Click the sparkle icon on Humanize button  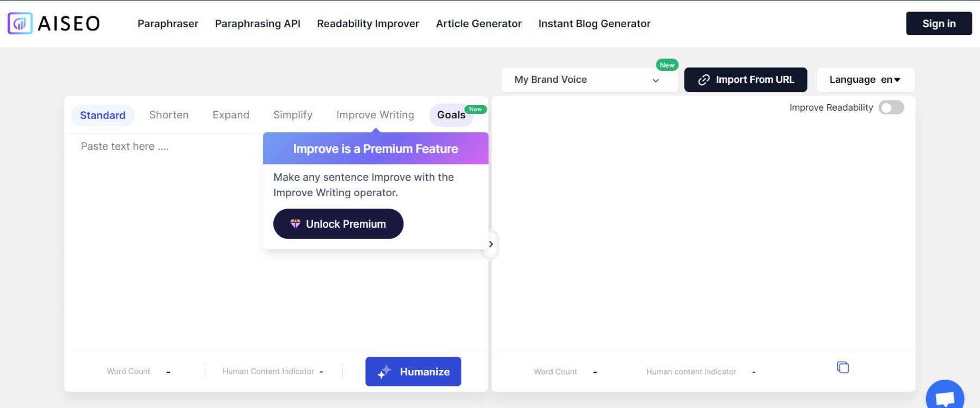tap(383, 372)
